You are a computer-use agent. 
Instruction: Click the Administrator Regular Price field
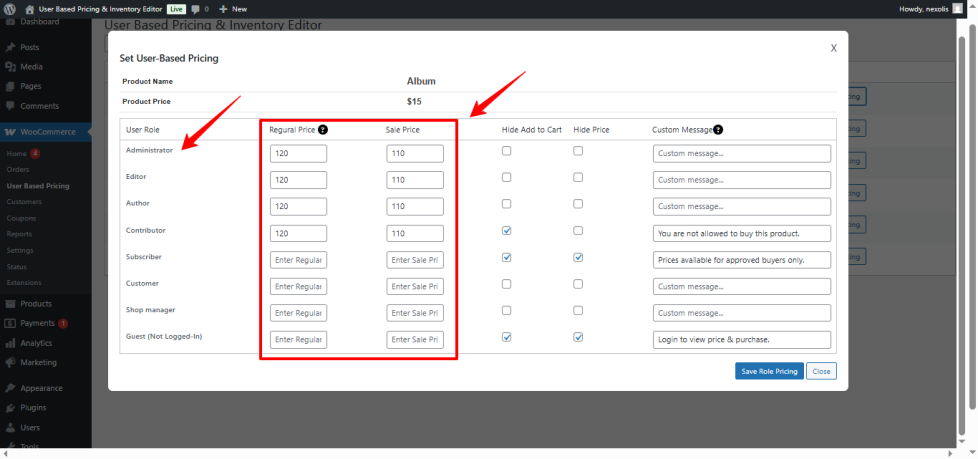[299, 153]
